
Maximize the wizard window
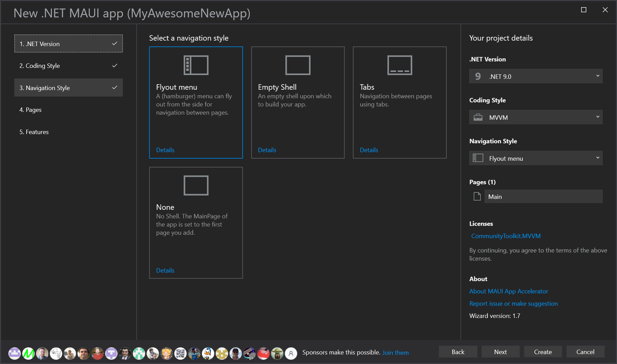tap(584, 10)
